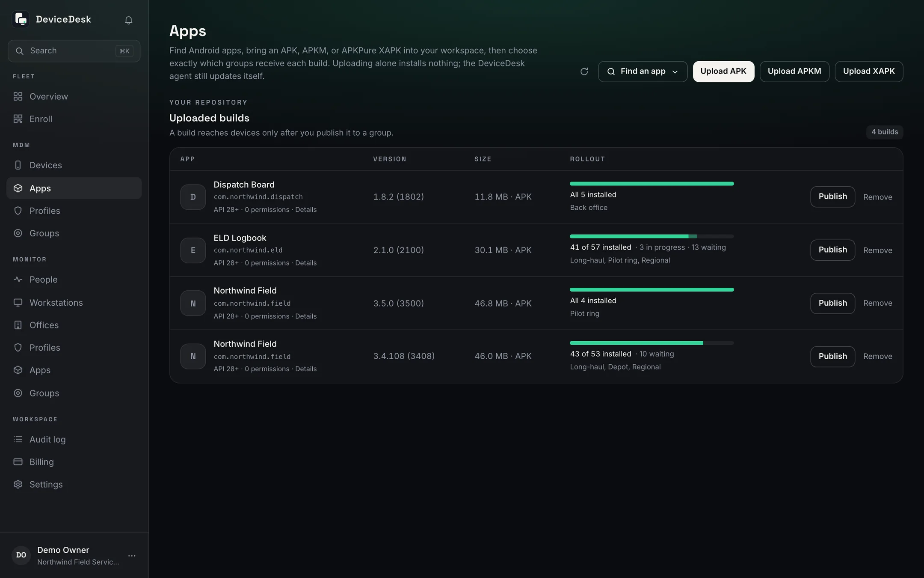This screenshot has width=924, height=578.
Task: Go to Groups under Monitor section
Action: tap(74, 393)
